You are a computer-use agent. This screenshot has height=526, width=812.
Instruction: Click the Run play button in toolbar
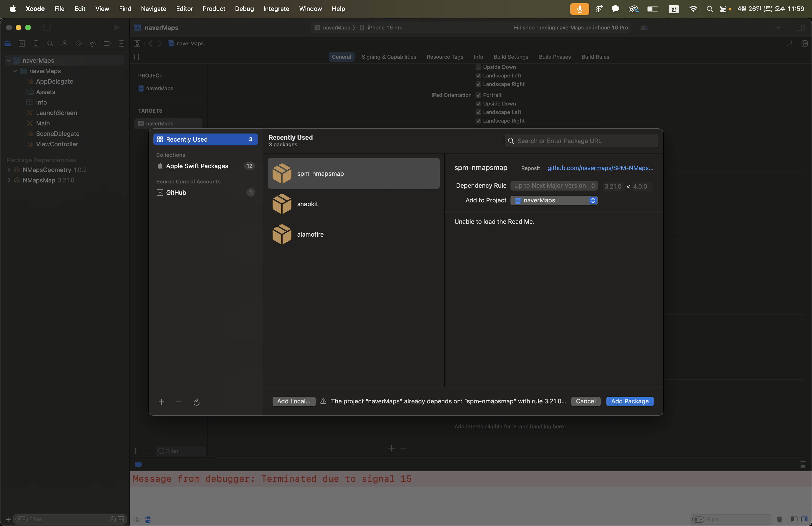coord(116,27)
